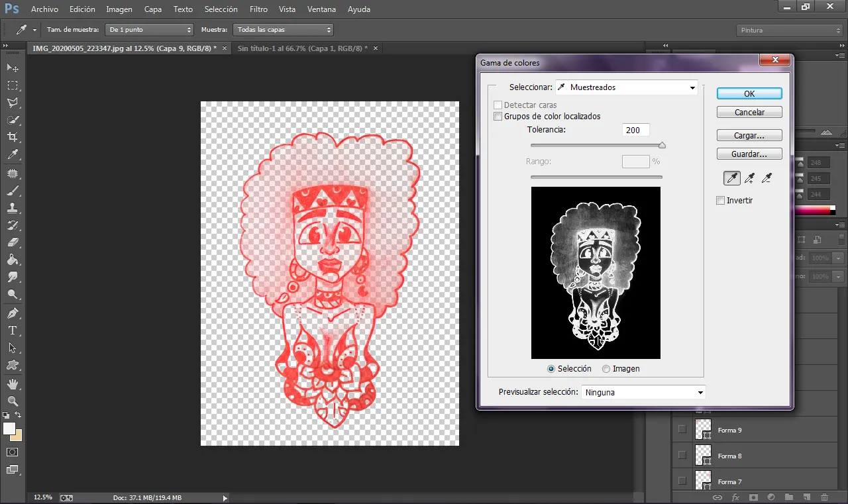Open the status bar info arrow menu
Viewport: 848px width, 504px height.
(225, 497)
